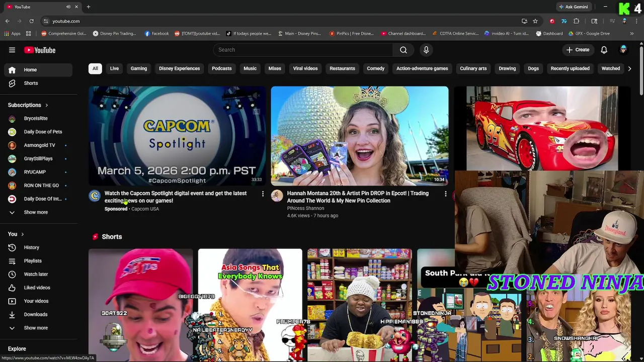Open Capcom Spotlight sponsored video title
This screenshot has height=362, width=644.
(176, 197)
